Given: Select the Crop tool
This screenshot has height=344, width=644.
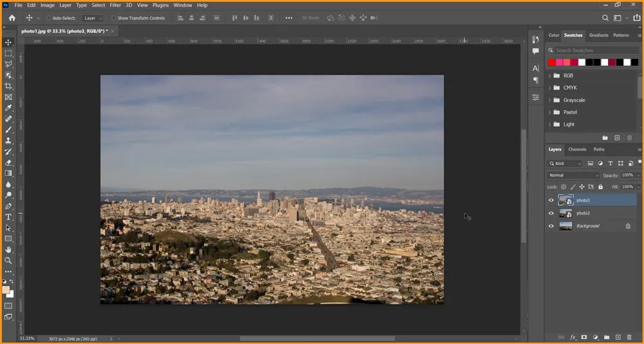Looking at the screenshot, I should pyautogui.click(x=8, y=86).
